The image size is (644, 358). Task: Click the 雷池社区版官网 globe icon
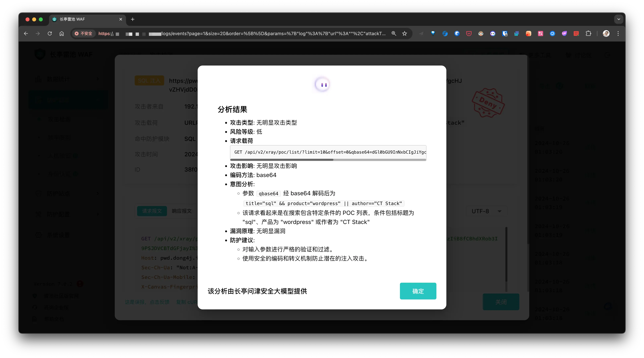[35, 295]
